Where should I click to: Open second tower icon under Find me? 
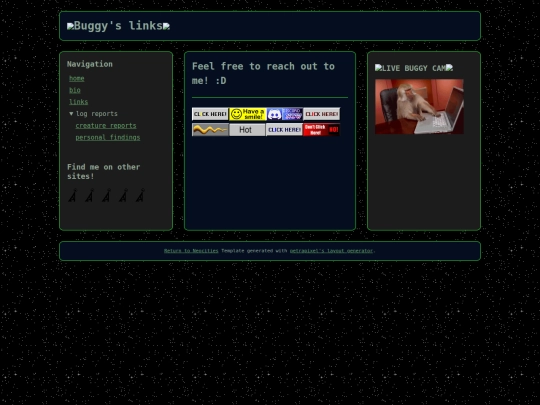(90, 195)
